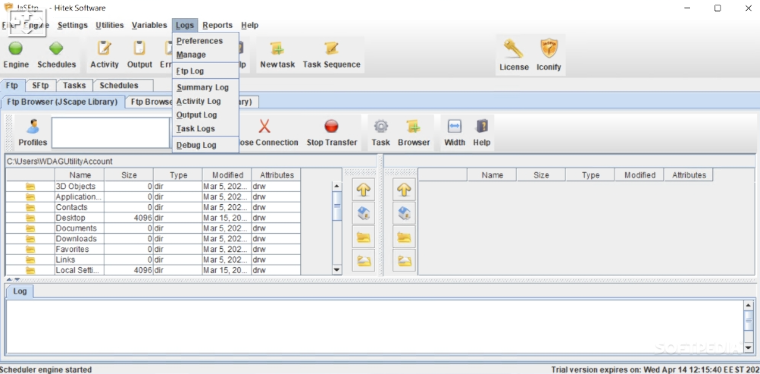The width and height of the screenshot is (760, 374).
Task: Select the Ftp tab
Action: pos(12,85)
